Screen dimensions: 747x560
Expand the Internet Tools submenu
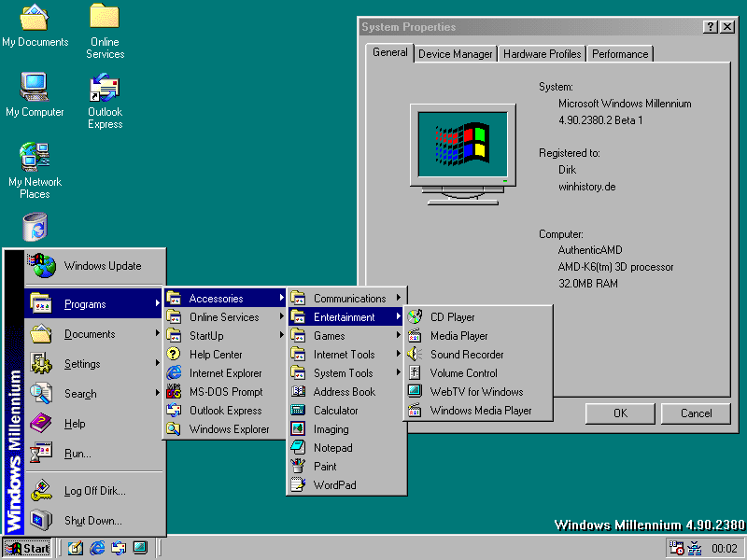346,355
